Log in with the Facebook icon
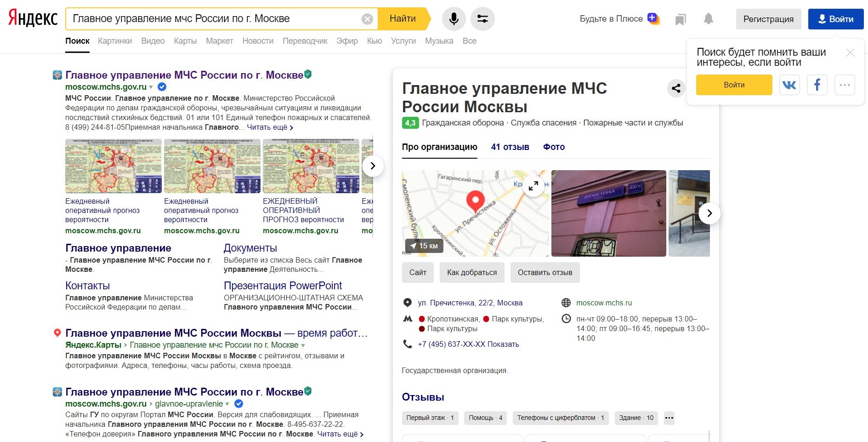 [817, 85]
